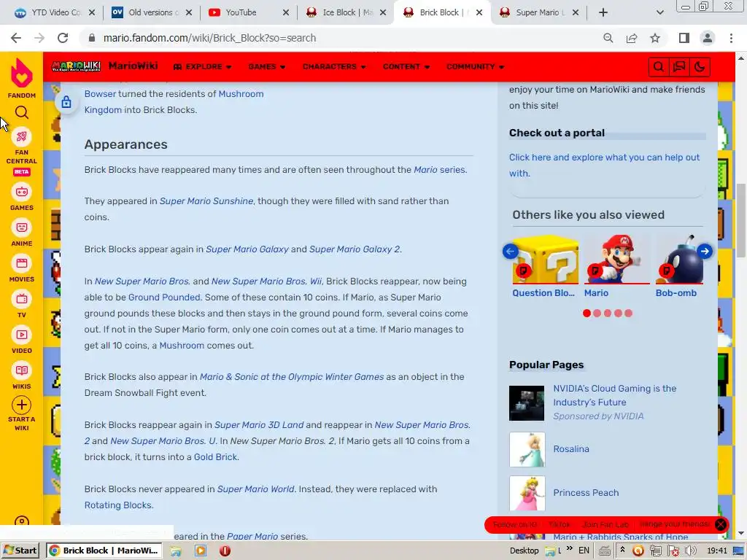Viewport: 747px width, 560px height.
Task: Open the Gold Brick link
Action: click(x=215, y=456)
